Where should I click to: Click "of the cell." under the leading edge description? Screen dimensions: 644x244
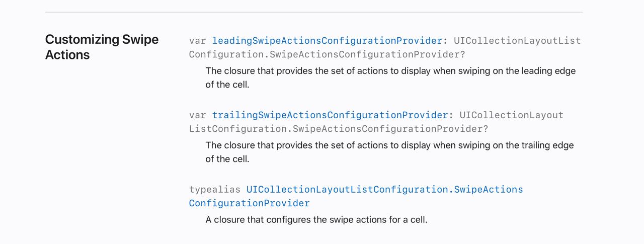tap(227, 85)
